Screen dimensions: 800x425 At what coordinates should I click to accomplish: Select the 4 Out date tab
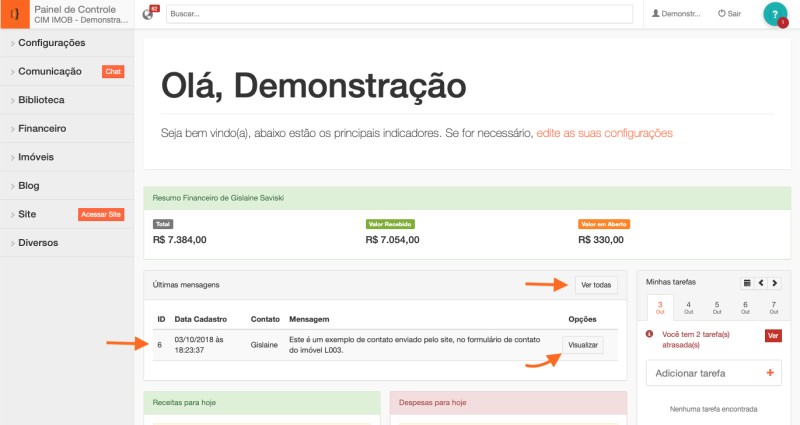click(x=689, y=306)
